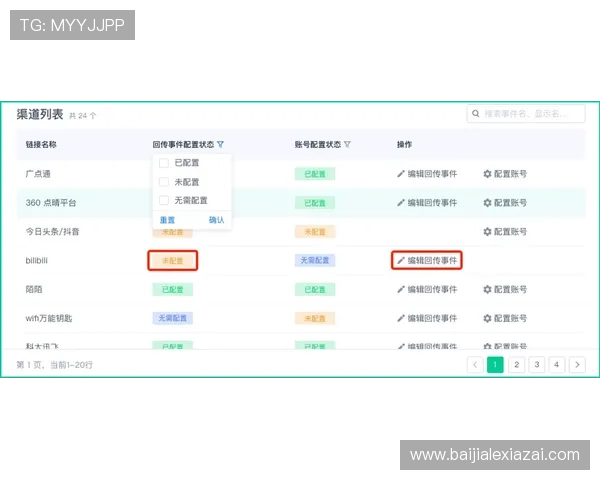
Task: Select page 4 in pagination
Action: coord(556,365)
